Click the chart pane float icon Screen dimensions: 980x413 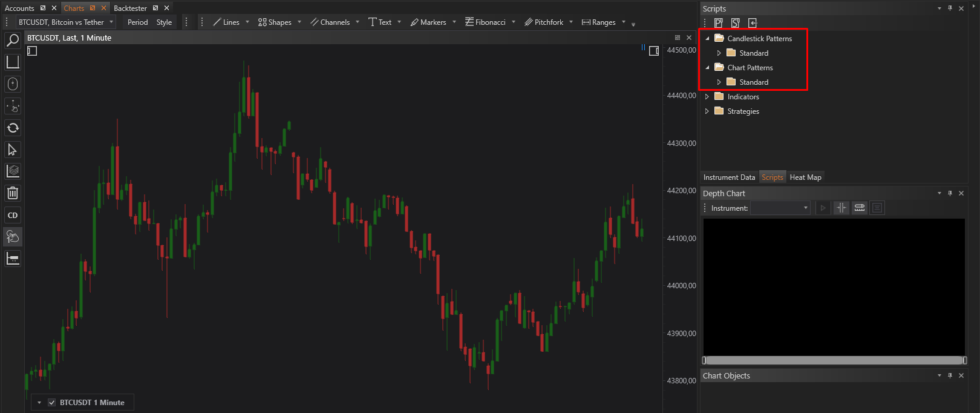pos(678,38)
